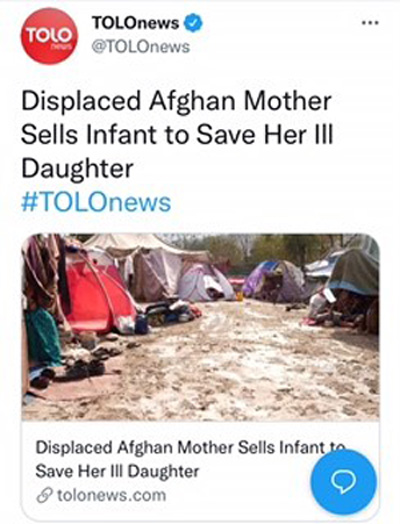Click the blue verified badge beside TOLOnews
Viewport: 400px width, 524px height.
[x=194, y=23]
